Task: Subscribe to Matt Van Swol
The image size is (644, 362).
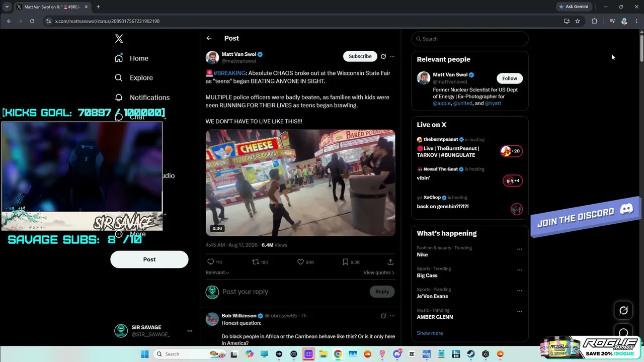Action: (360, 56)
